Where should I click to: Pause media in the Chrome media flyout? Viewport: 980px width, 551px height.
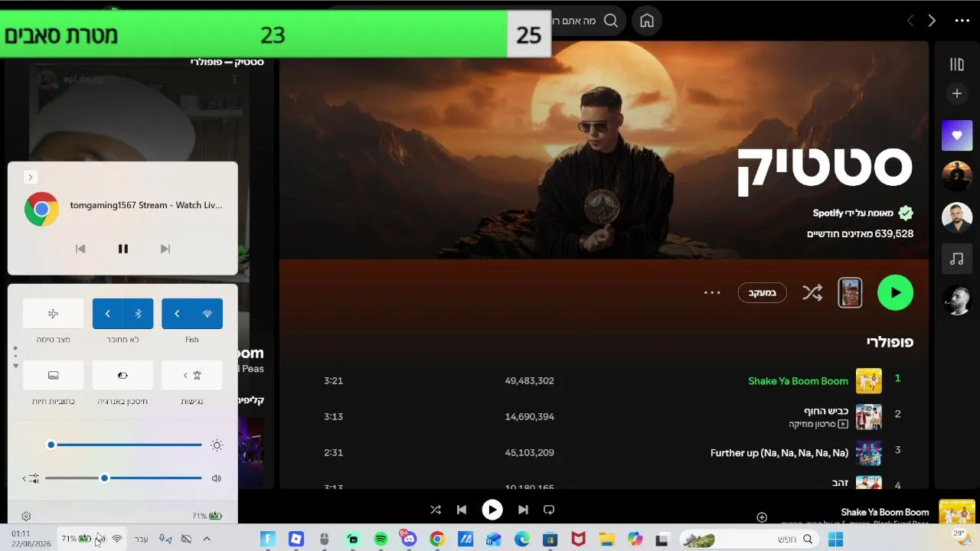tap(122, 249)
